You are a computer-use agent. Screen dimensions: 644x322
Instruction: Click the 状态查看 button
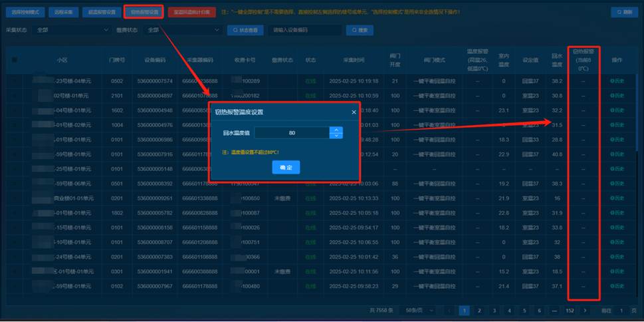pos(245,31)
